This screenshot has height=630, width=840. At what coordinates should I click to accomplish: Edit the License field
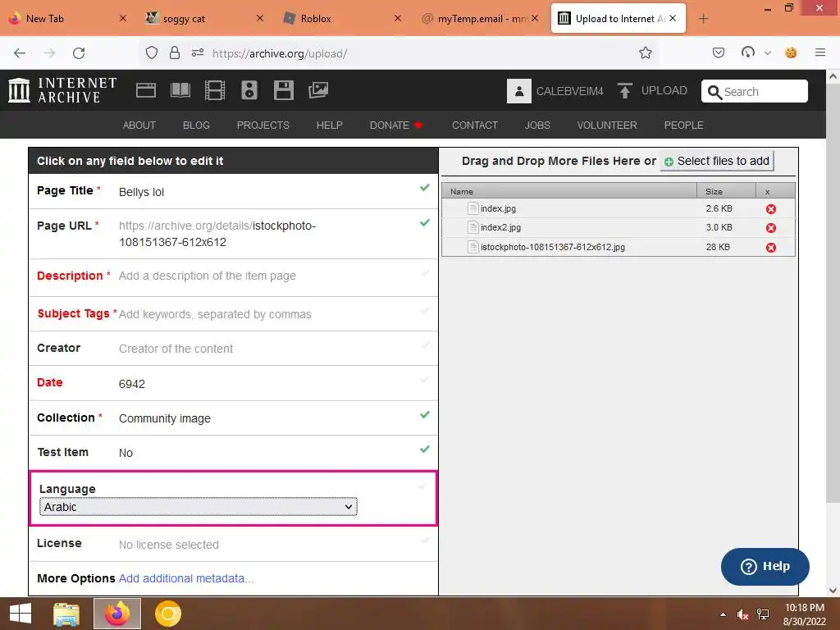pyautogui.click(x=234, y=545)
